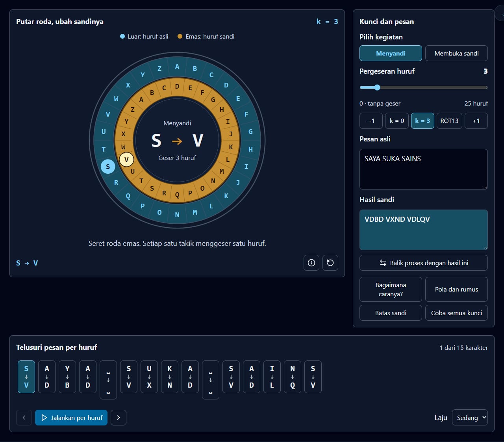504x442 pixels.
Task: Open the info icon under the wheel
Action: click(x=311, y=263)
